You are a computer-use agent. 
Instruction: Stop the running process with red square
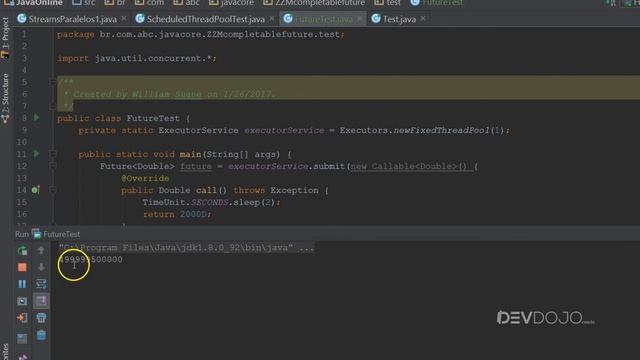tap(22, 267)
